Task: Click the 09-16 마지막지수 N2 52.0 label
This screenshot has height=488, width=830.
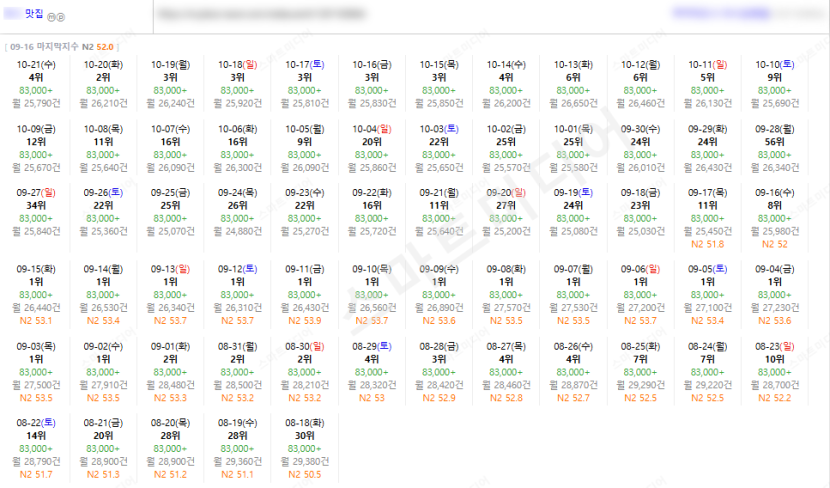Action: 62,47
